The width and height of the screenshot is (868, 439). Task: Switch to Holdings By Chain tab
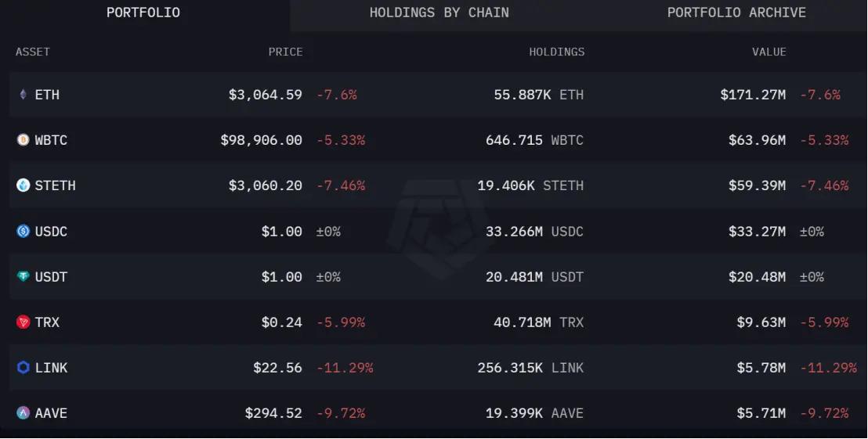pyautogui.click(x=439, y=13)
